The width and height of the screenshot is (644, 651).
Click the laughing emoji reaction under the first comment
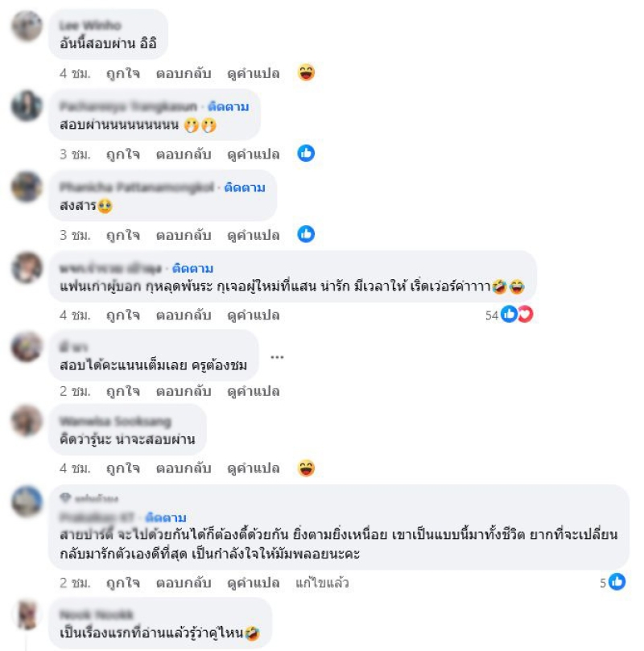tap(307, 72)
